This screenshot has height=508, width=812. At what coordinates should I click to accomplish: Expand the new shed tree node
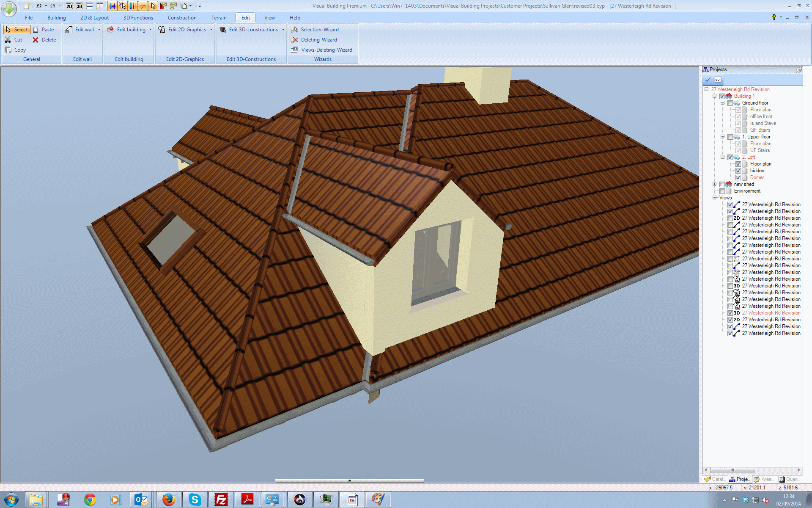715,184
